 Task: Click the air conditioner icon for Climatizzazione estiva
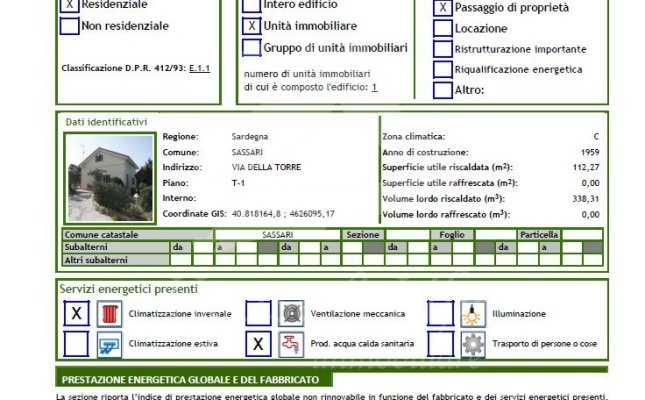(x=109, y=345)
